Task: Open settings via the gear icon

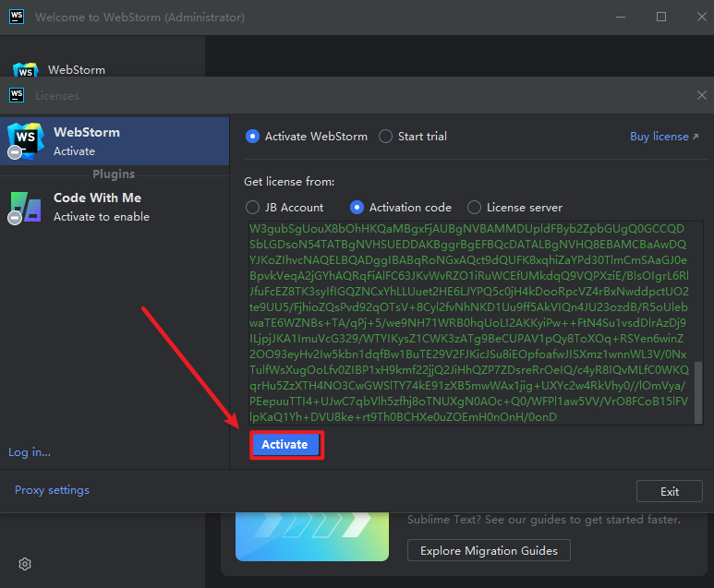Action: 25,564
